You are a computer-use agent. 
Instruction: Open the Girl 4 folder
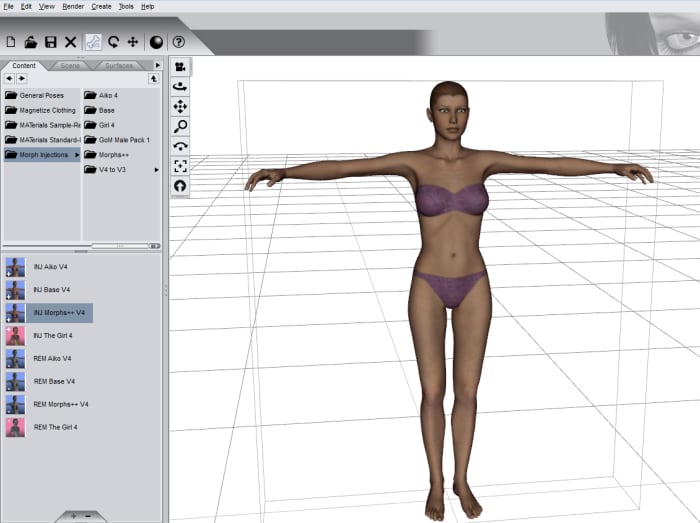click(x=99, y=125)
